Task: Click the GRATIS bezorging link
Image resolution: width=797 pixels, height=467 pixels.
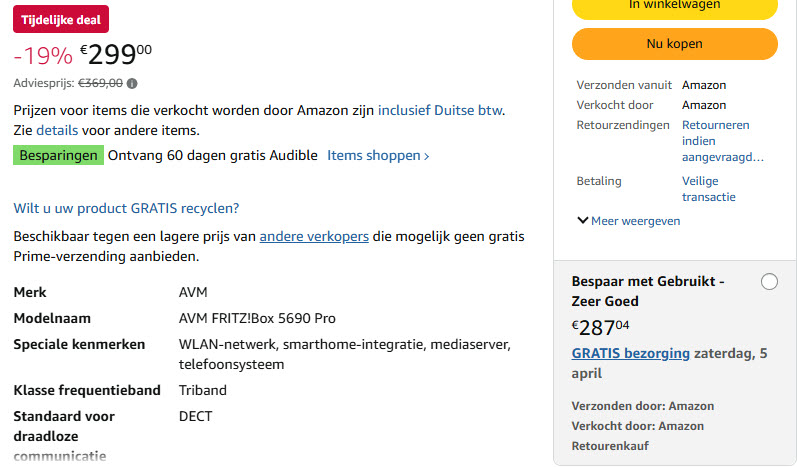Action: [630, 353]
